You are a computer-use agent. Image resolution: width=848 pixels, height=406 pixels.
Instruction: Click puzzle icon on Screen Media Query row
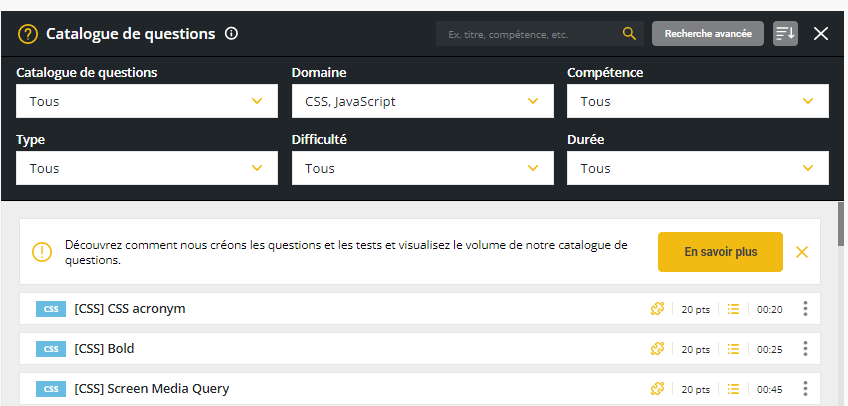(657, 389)
